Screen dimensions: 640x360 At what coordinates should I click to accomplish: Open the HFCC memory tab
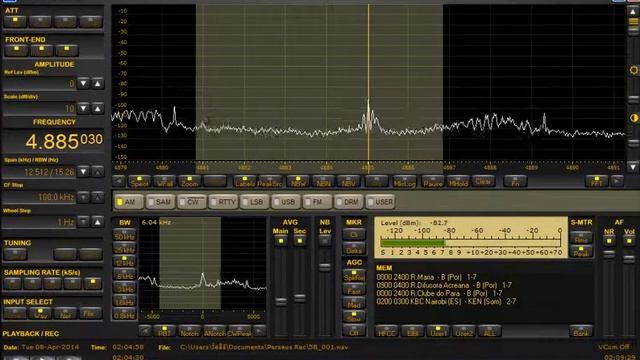(x=386, y=331)
